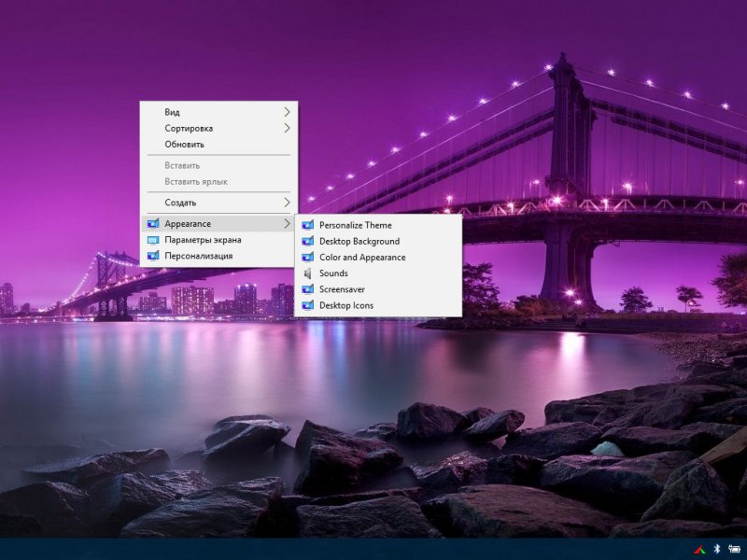Click the speaker icon for Sounds

(308, 273)
